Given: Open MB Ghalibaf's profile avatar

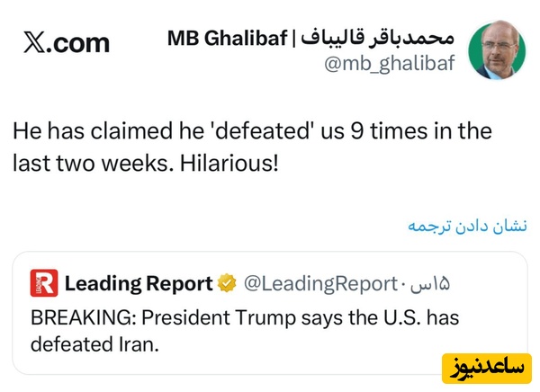Looking at the screenshot, I should (x=499, y=49).
